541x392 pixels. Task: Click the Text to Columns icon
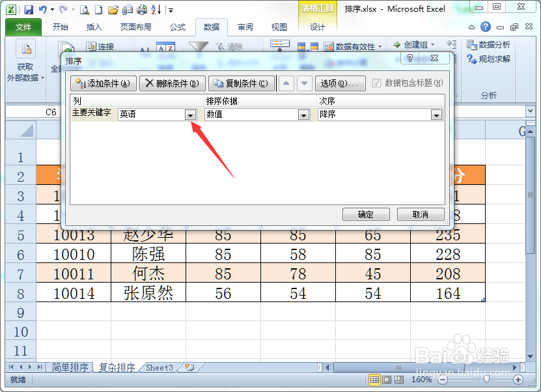click(279, 46)
